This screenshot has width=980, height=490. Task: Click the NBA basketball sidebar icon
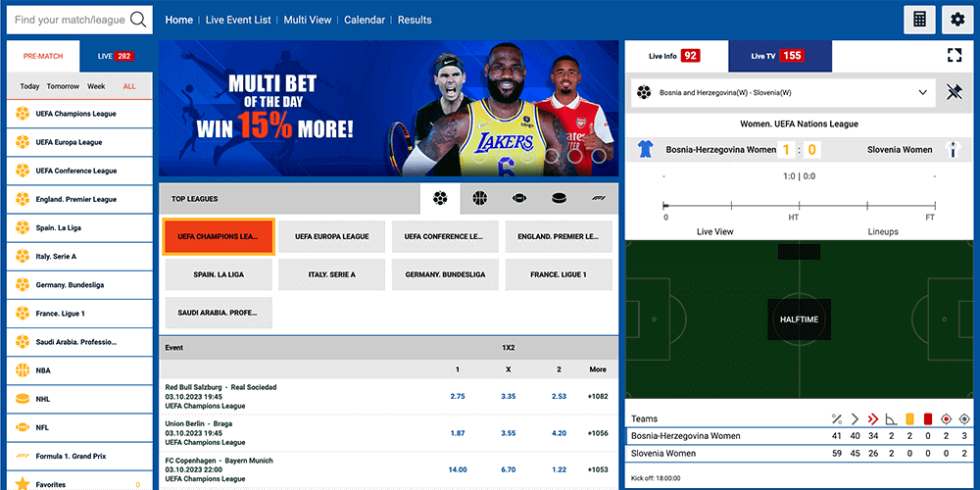[23, 370]
